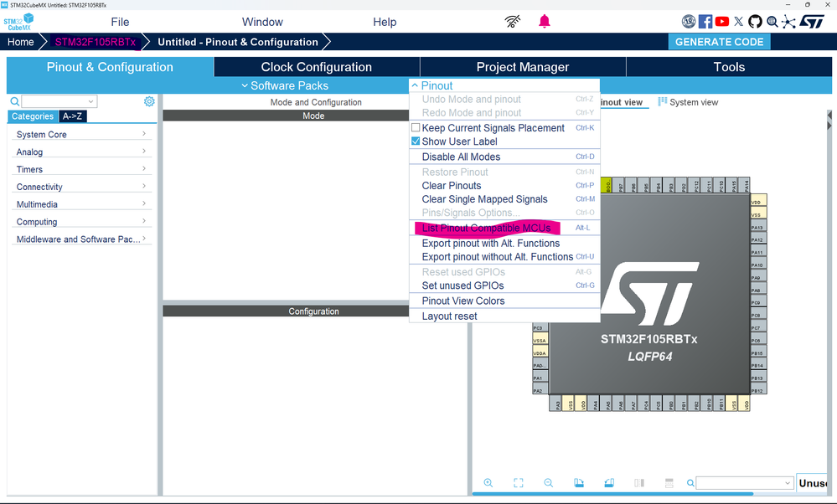
Task: Open the Help menu
Action: click(x=385, y=22)
